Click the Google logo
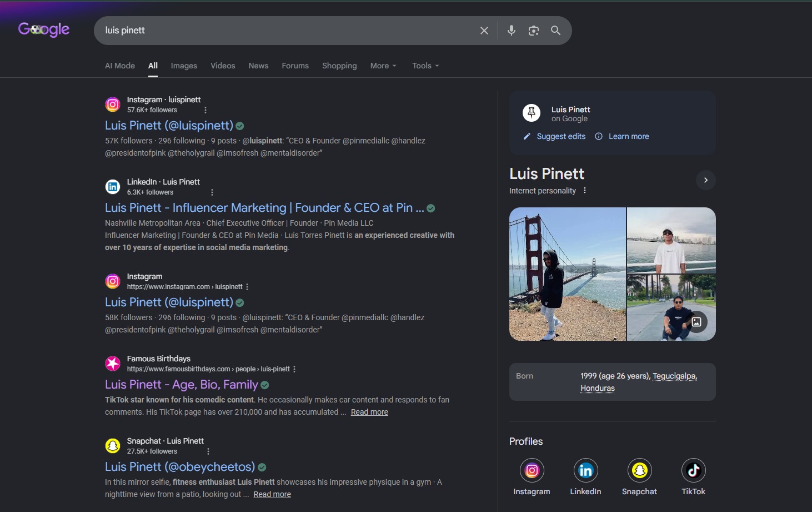Viewport: 812px width, 512px height. pyautogui.click(x=44, y=29)
